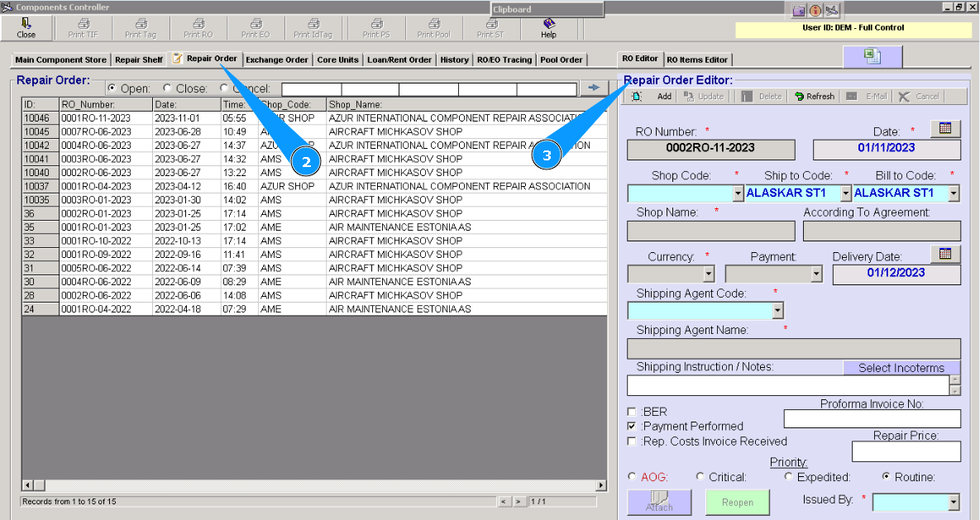This screenshot has height=520, width=980.
Task: Open Payment dropdown
Action: tap(817, 274)
